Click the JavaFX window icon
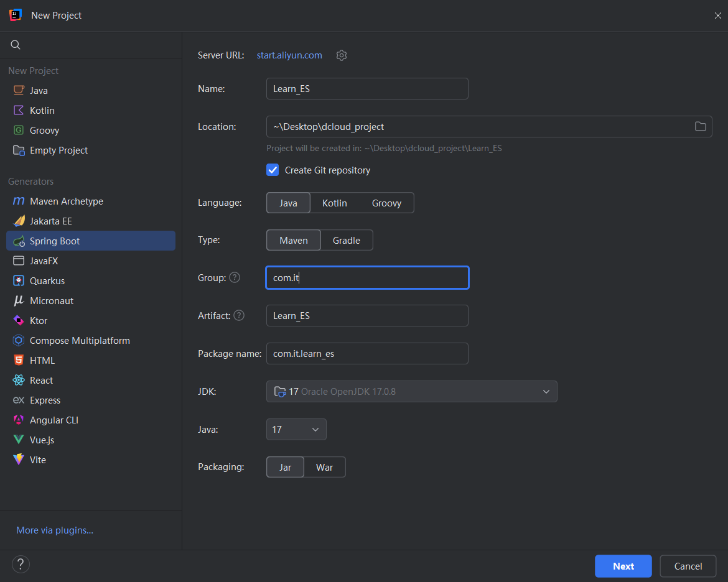 pyautogui.click(x=19, y=261)
